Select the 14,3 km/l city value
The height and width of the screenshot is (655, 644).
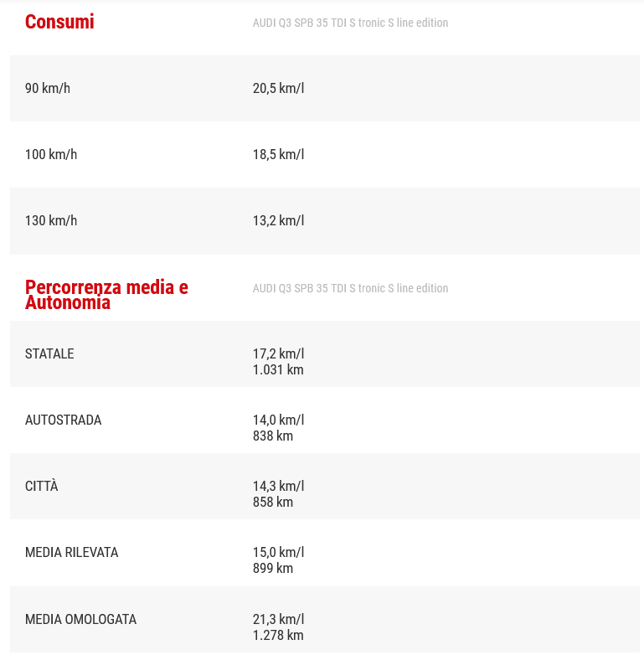(x=278, y=486)
